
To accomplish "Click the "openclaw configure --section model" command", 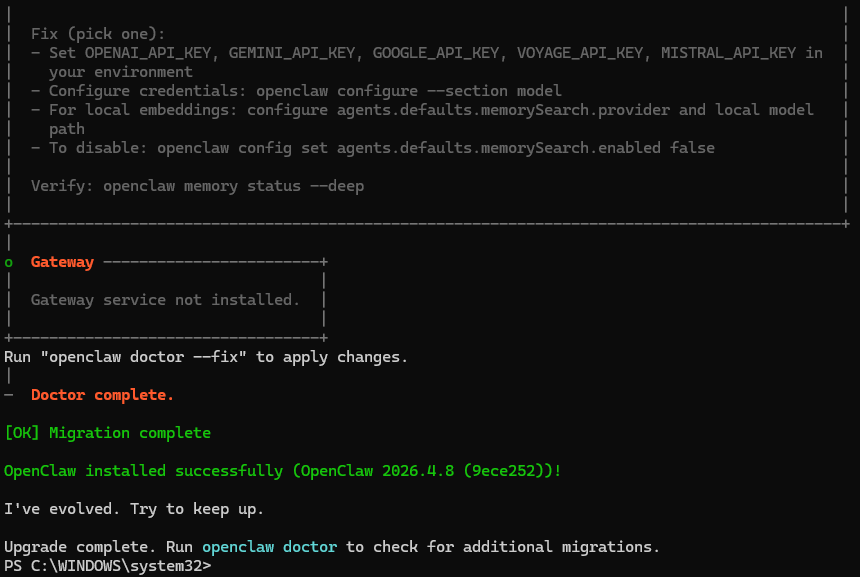I will coord(409,90).
